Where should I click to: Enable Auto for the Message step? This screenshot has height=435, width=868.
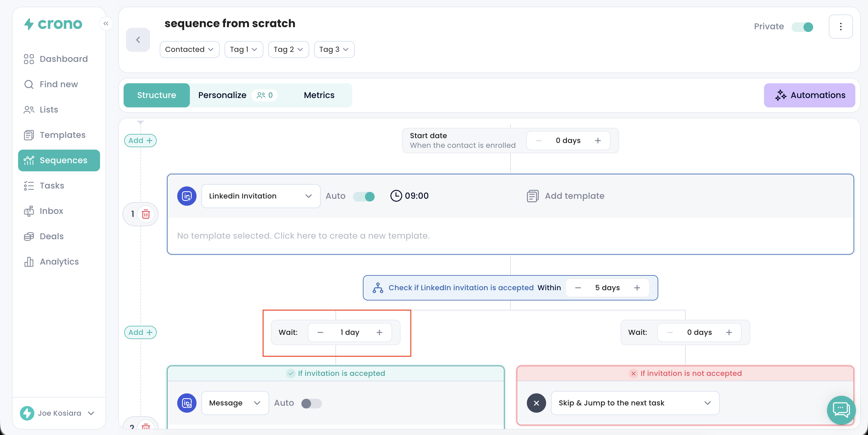[x=311, y=403]
